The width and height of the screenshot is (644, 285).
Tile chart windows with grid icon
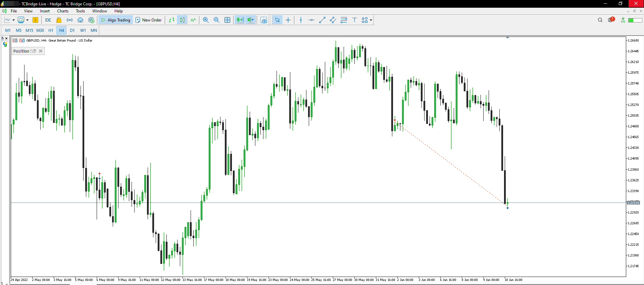(227, 20)
